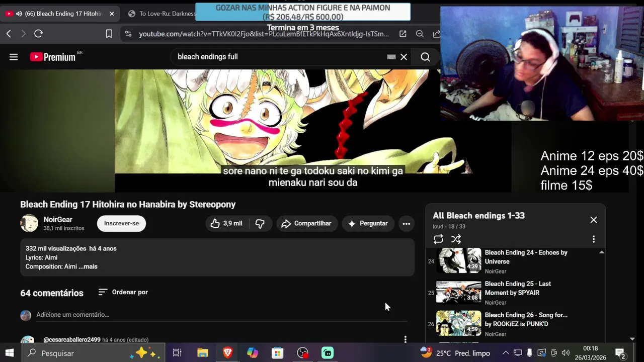
Task: Click the zoom magnifier icon in address bar
Action: pyautogui.click(x=420, y=34)
